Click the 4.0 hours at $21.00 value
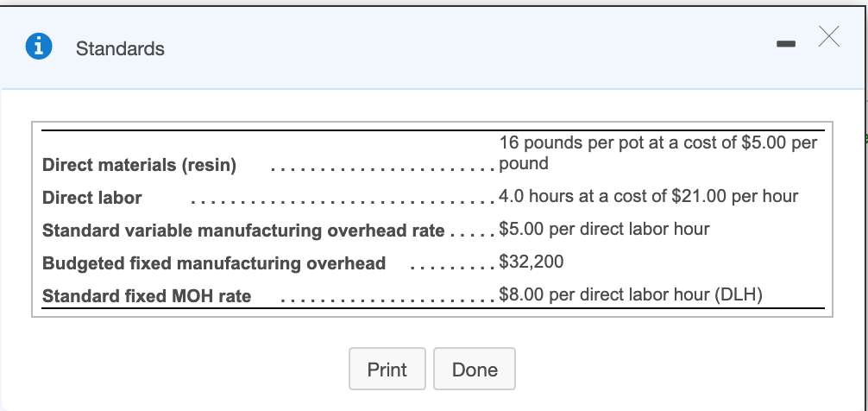The width and height of the screenshot is (868, 411). [x=649, y=196]
